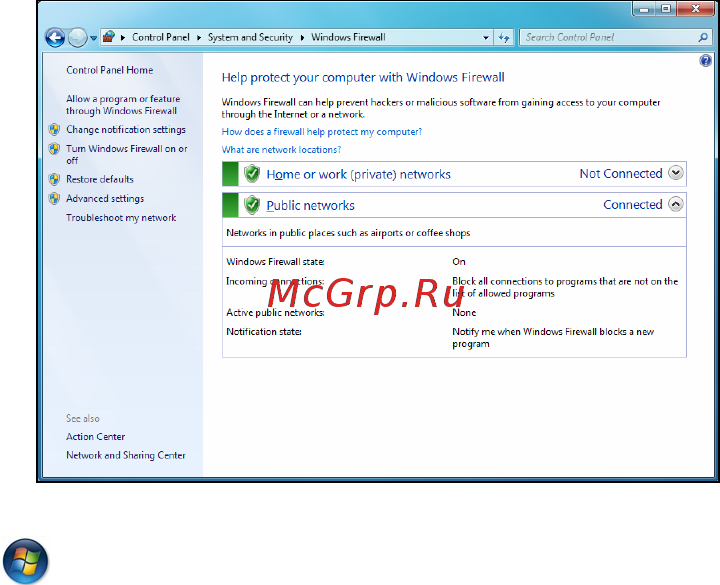Click Connected status on Public networks
The height and width of the screenshot is (585, 720).
(633, 204)
